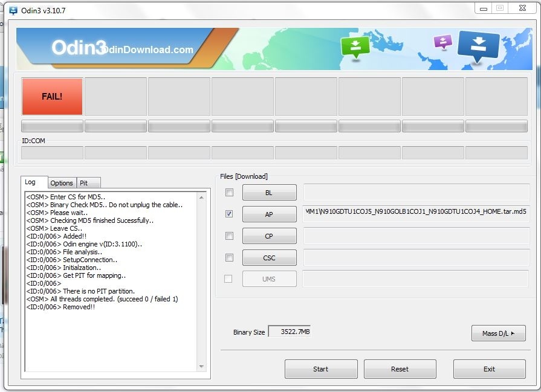Screen dimensions: 541x392
Task: Minimize the Odin3 window
Action: tap(484, 8)
